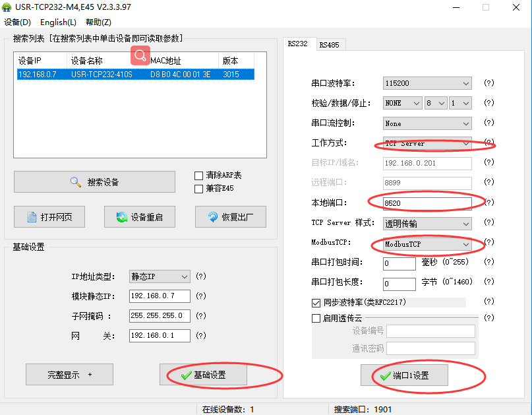The width and height of the screenshot is (532, 415).
Task: Click the 搜索设备 button
Action: coord(94,181)
